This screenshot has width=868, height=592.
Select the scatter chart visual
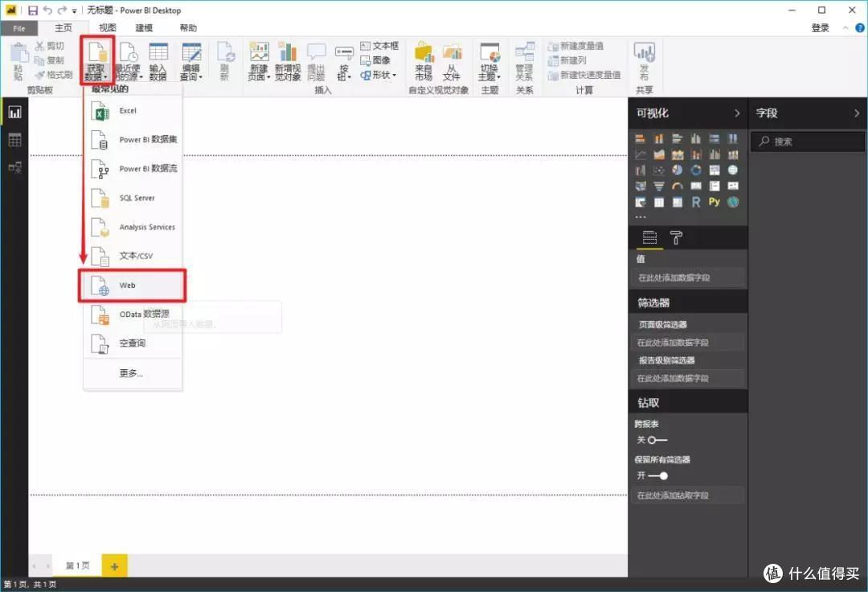[x=659, y=170]
